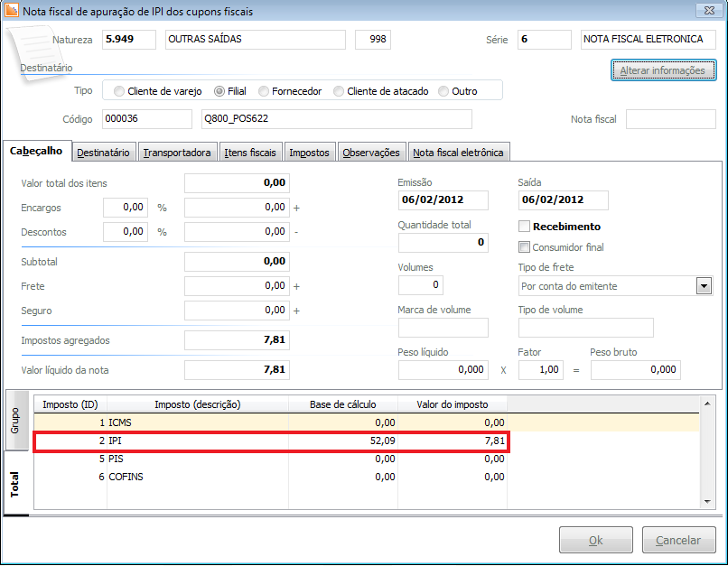
Task: Click the NOTA FISCAL ELETRONICA field
Action: (649, 40)
